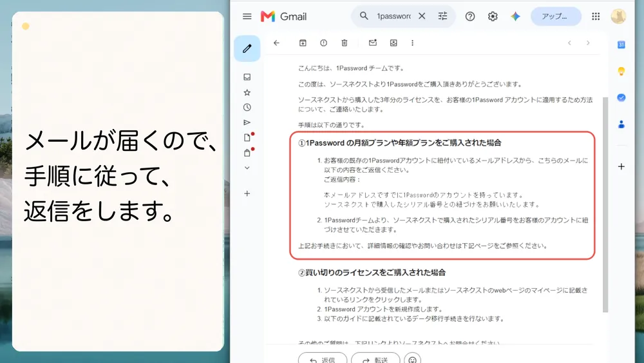Click the line 1Password アカウントを新規作成します。

384,309
